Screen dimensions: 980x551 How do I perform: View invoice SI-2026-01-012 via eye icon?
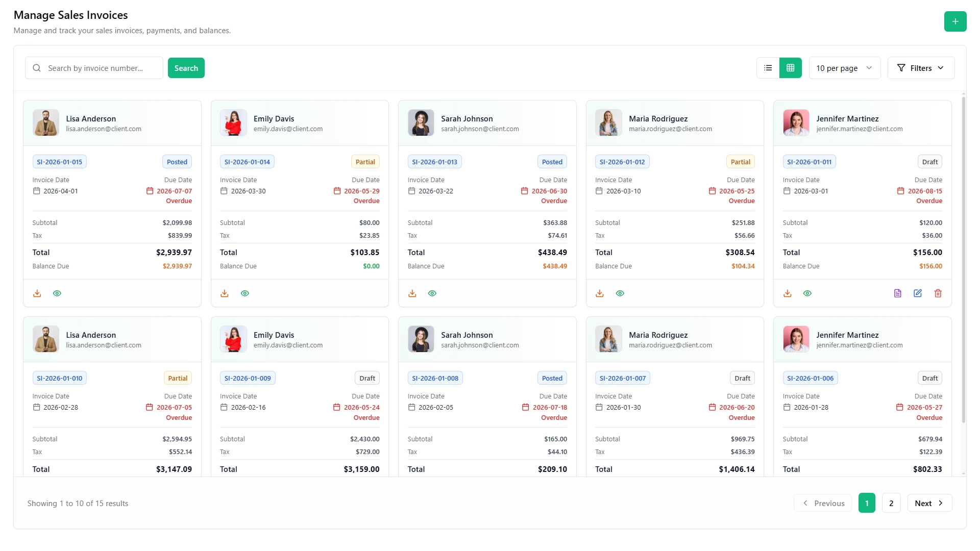tap(620, 293)
